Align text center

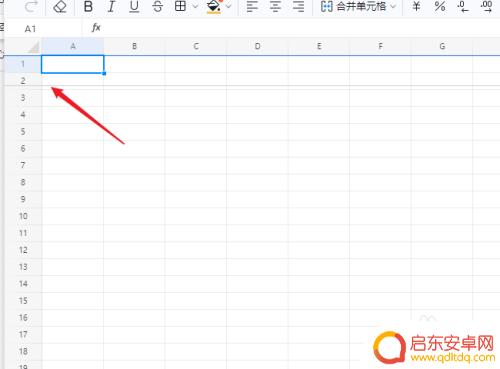tap(275, 6)
